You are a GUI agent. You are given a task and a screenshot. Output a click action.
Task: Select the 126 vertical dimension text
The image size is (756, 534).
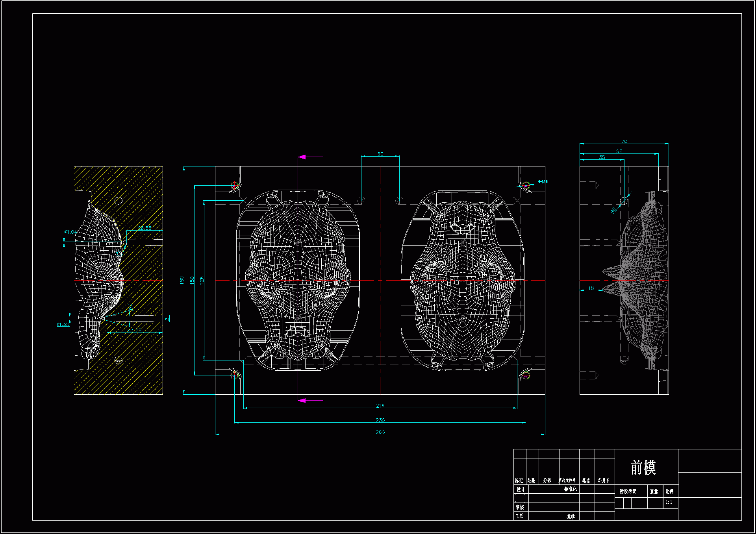pos(202,280)
